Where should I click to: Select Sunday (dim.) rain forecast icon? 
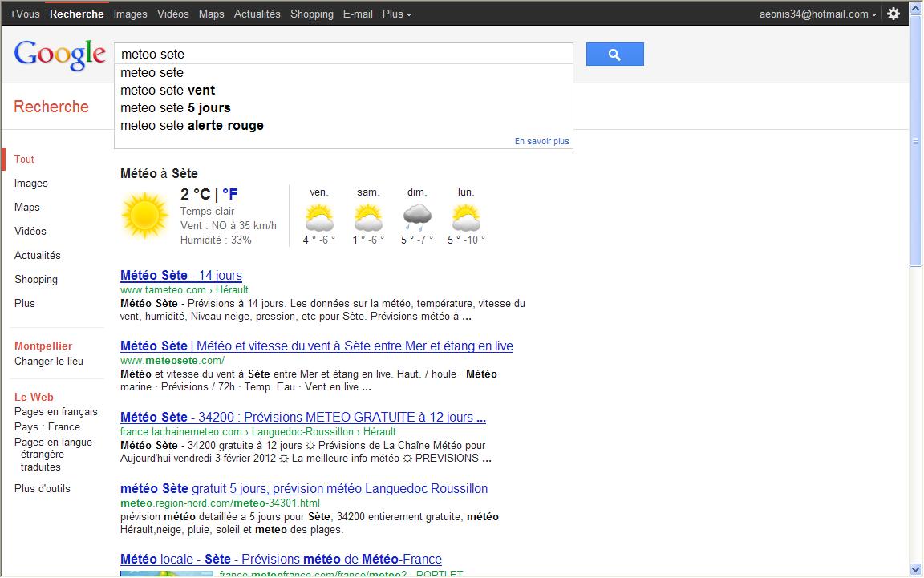[x=417, y=217]
